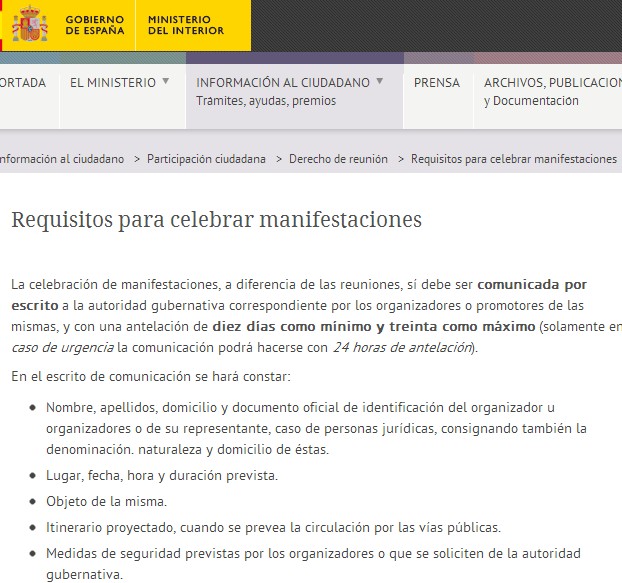
Task: Go to Información al ciudadano breadcrumb link
Action: click(x=60, y=159)
